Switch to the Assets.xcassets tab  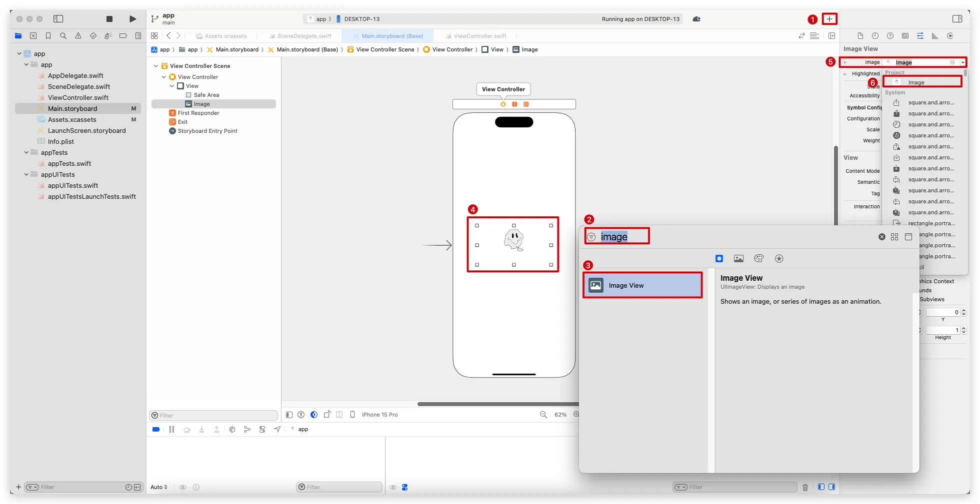coord(225,36)
